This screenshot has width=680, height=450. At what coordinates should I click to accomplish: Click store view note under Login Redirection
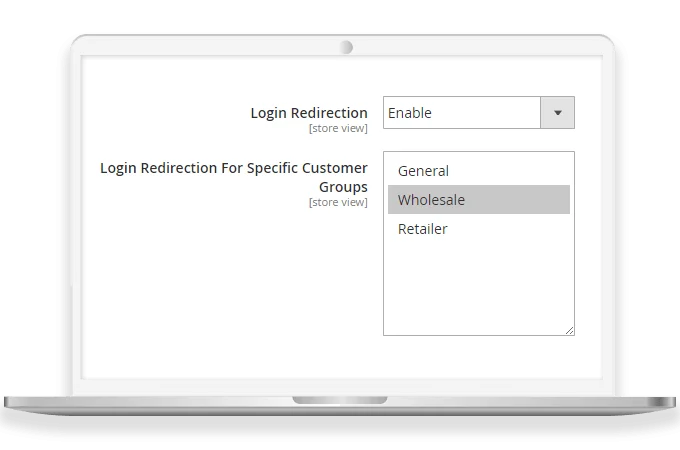338,128
